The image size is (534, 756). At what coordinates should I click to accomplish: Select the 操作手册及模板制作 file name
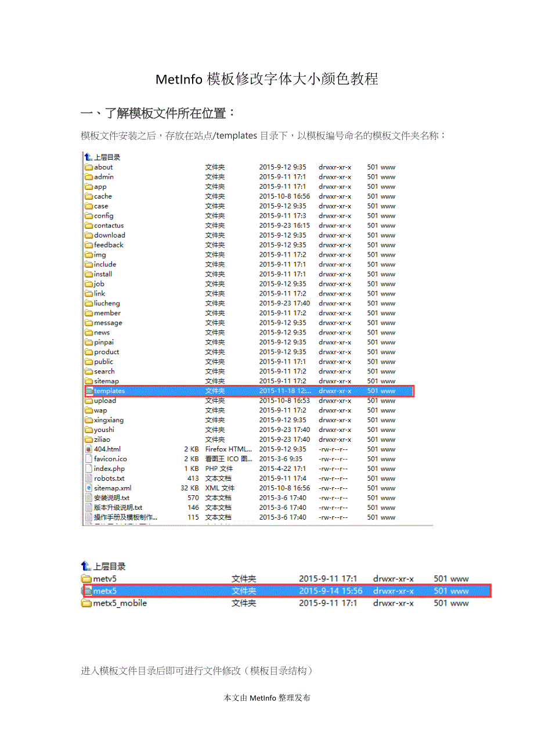click(125, 517)
